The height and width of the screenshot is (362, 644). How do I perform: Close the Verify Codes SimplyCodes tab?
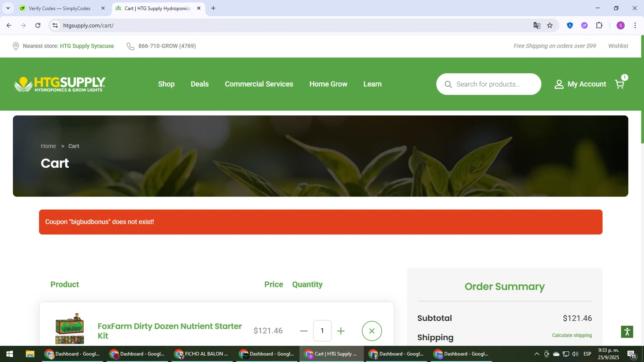(103, 8)
